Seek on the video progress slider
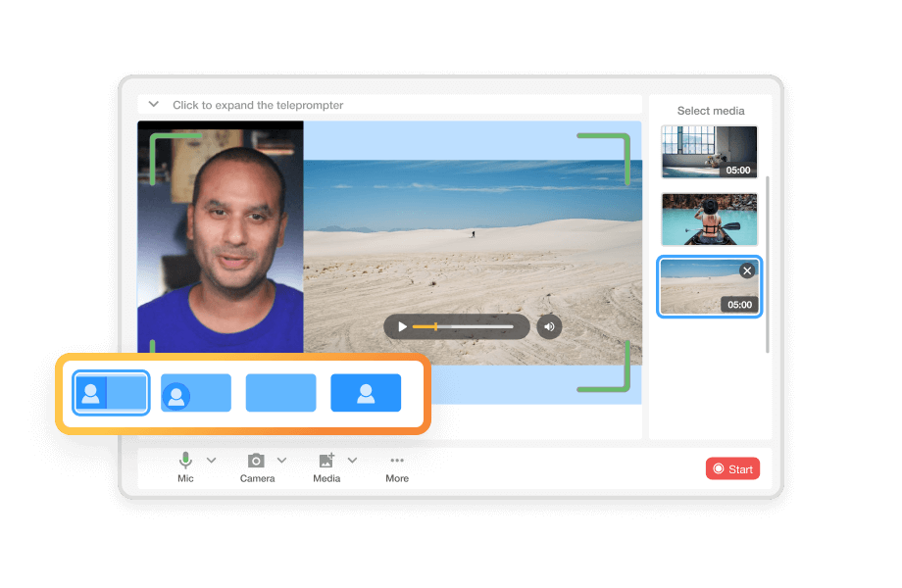 point(463,326)
